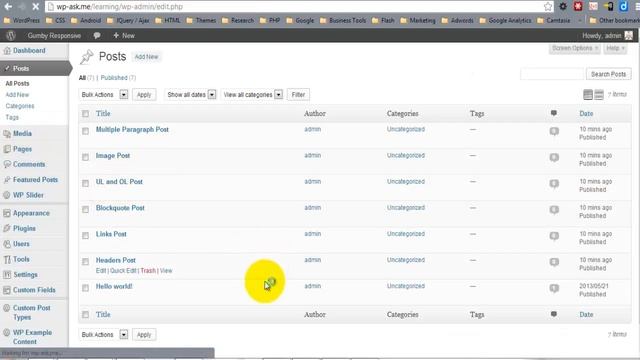Open Show all dates dropdown
640x360 pixels.
[x=191, y=95]
